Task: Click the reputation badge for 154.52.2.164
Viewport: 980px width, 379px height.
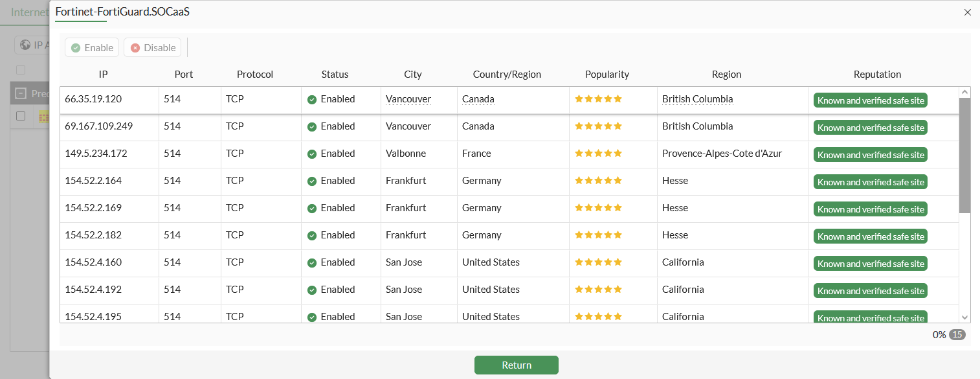Action: [870, 182]
